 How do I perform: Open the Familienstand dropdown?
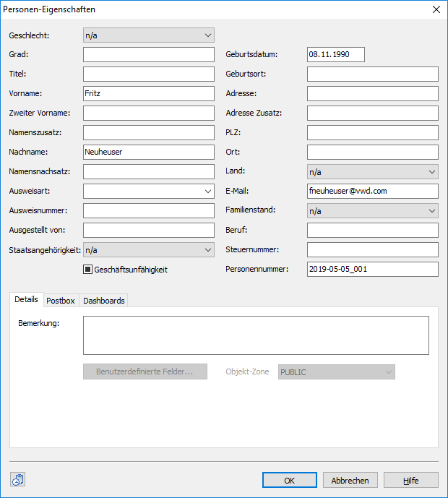coord(372,210)
